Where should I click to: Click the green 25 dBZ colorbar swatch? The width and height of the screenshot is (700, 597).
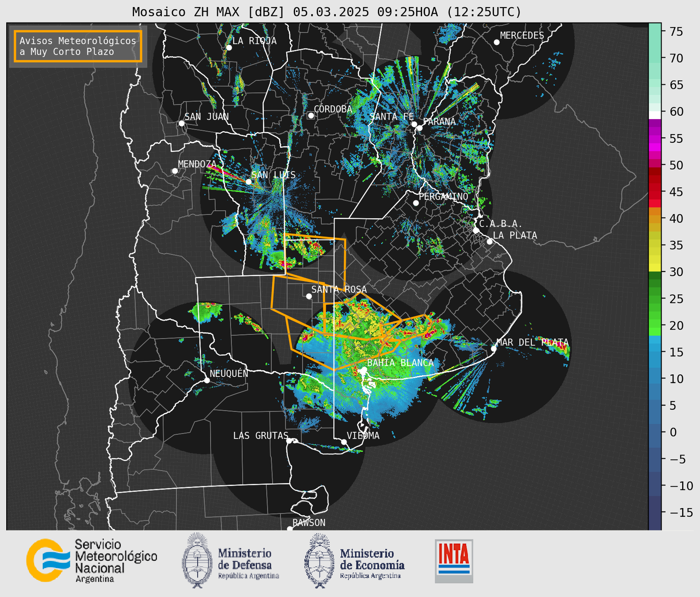tap(655, 299)
